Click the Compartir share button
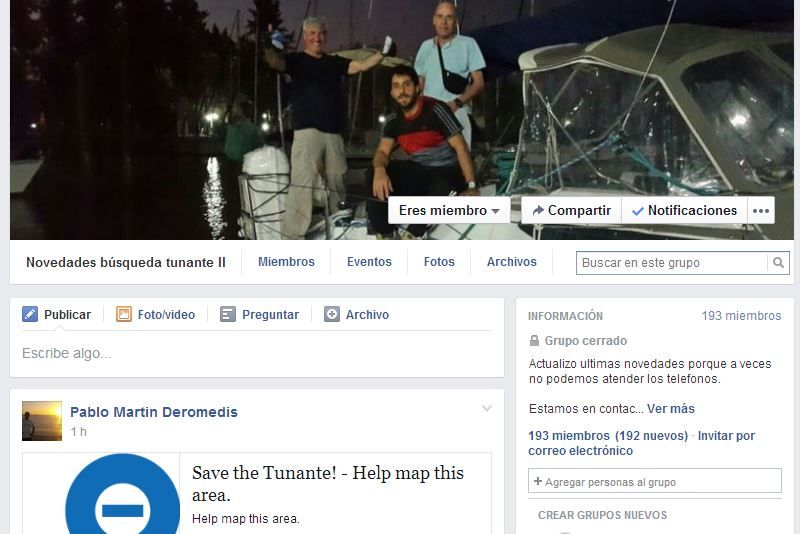800x534 pixels. click(571, 210)
